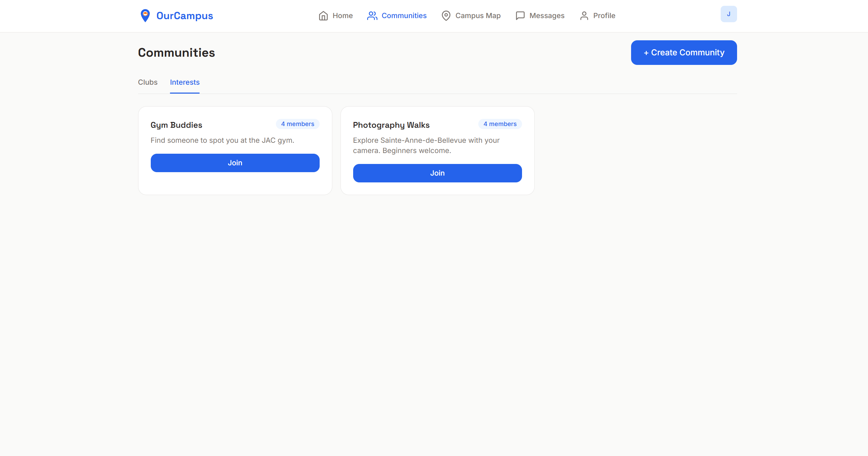868x456 pixels.
Task: Click the 4 members badge on Gym Buddies
Action: click(297, 124)
